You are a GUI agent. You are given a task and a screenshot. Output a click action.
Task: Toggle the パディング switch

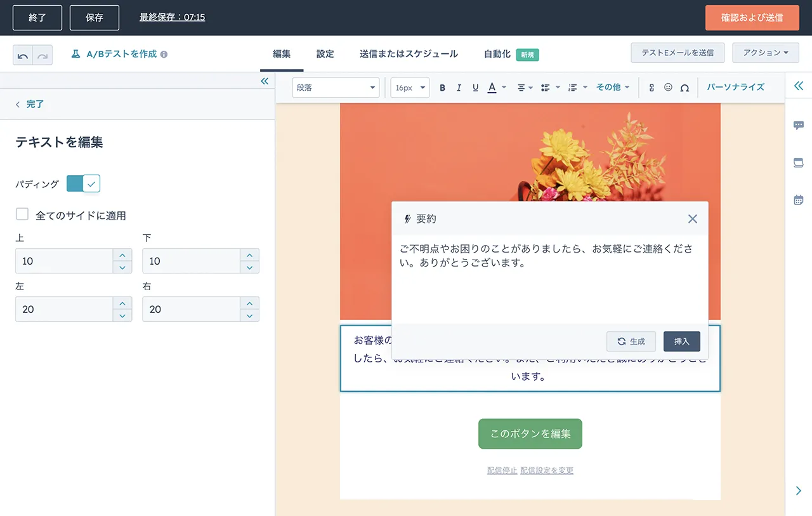83,183
